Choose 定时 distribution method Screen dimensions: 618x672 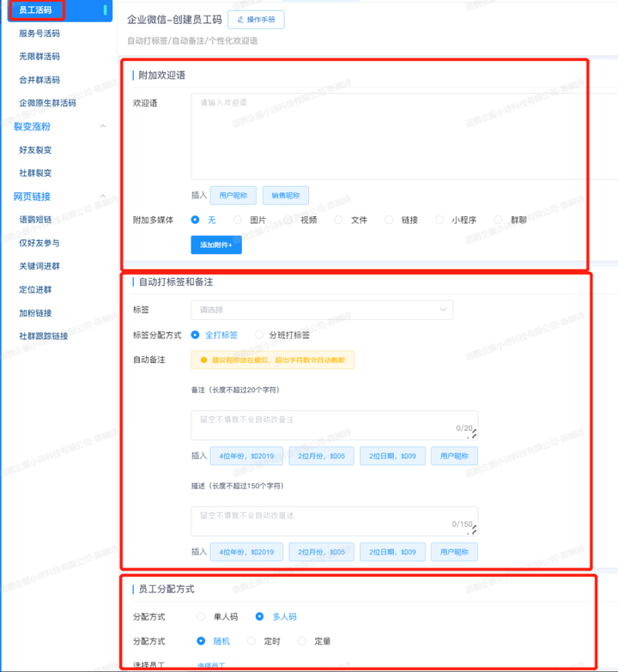point(251,640)
